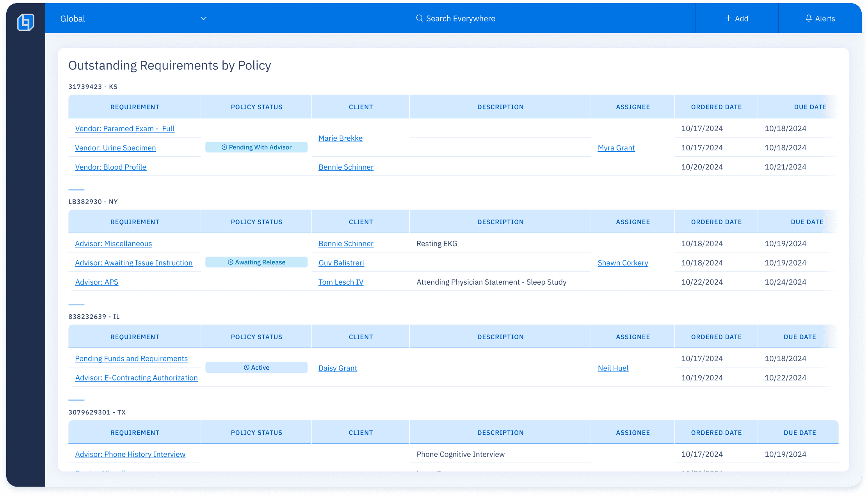Open Pending Funds and Requirements link

pos(131,359)
